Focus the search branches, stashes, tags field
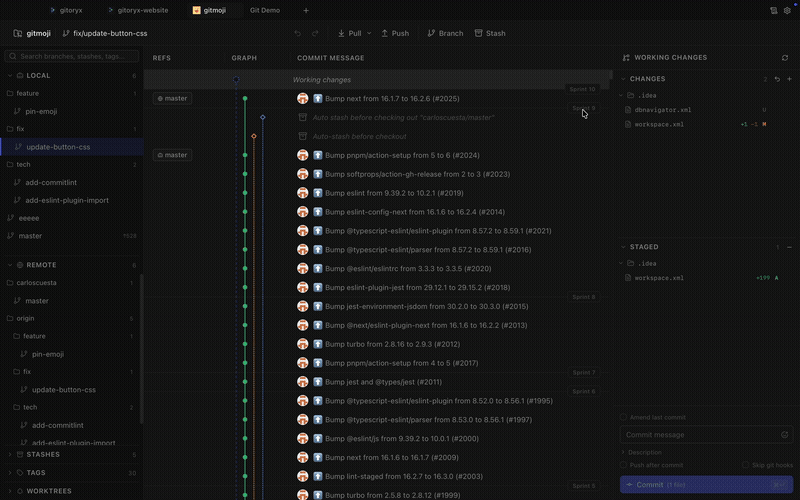This screenshot has width=800, height=500. tap(71, 56)
